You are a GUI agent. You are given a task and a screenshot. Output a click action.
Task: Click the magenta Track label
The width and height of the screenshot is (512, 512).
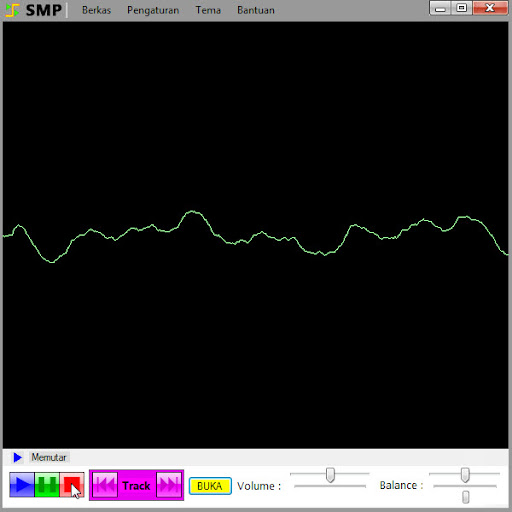(x=136, y=486)
